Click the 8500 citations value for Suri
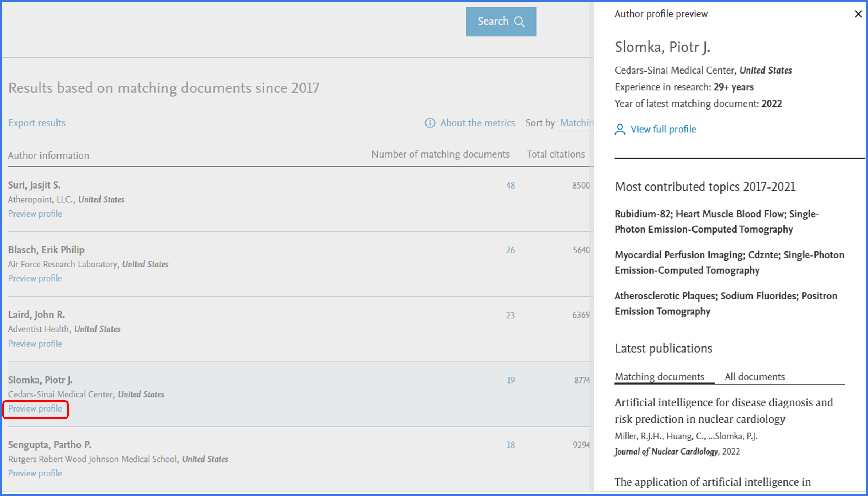 (581, 186)
